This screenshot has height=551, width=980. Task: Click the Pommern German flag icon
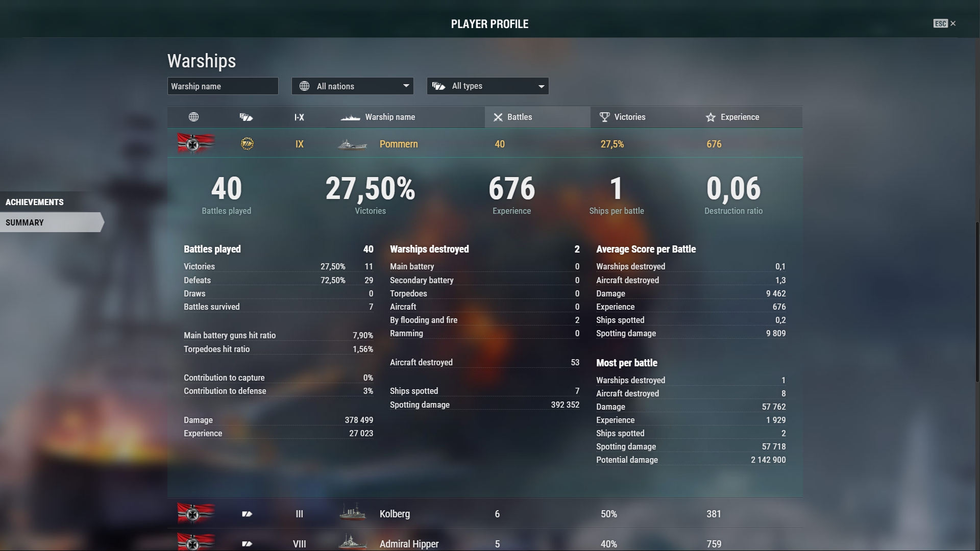(x=196, y=143)
